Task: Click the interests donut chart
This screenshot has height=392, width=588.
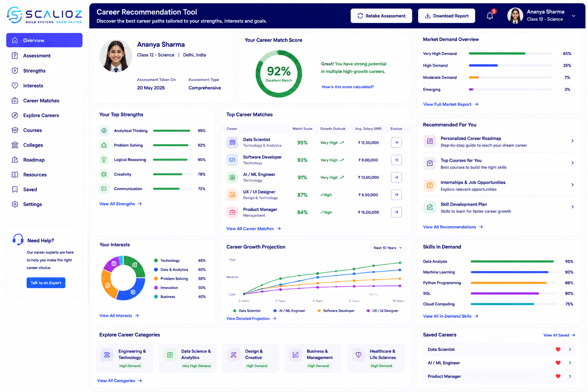Action: 123,278
